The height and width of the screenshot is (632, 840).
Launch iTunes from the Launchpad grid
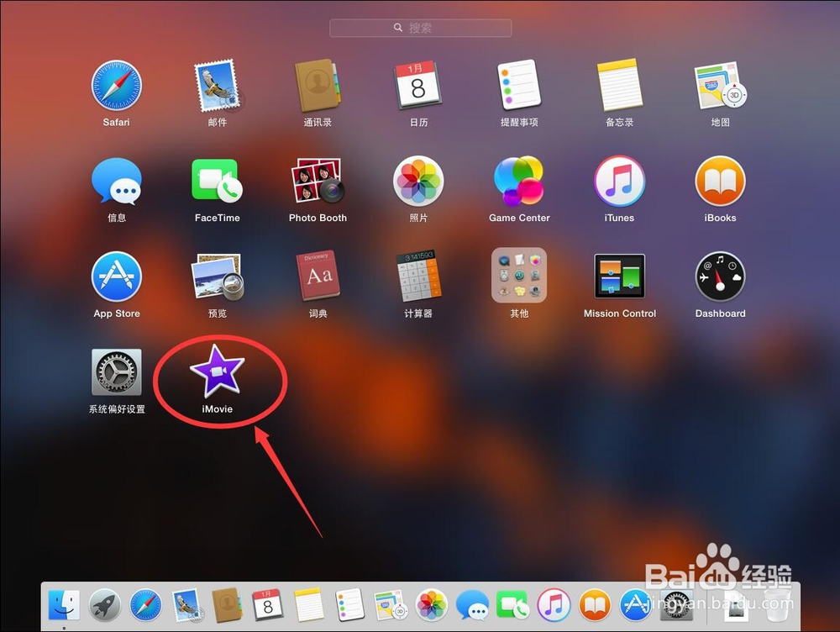coord(620,182)
